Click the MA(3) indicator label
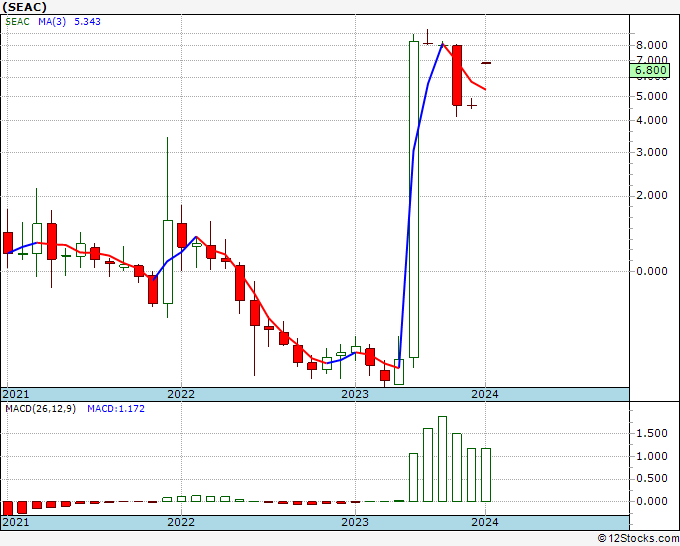This screenshot has height=546, width=680. click(x=52, y=22)
